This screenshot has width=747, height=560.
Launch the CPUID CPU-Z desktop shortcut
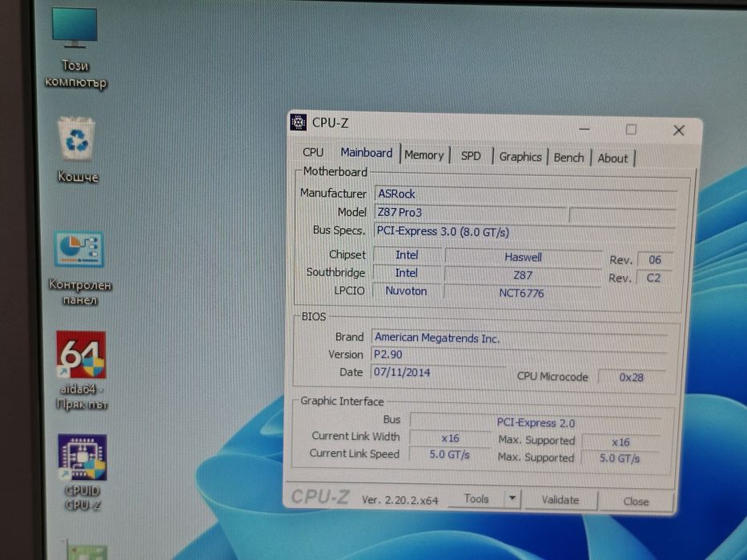click(x=82, y=472)
